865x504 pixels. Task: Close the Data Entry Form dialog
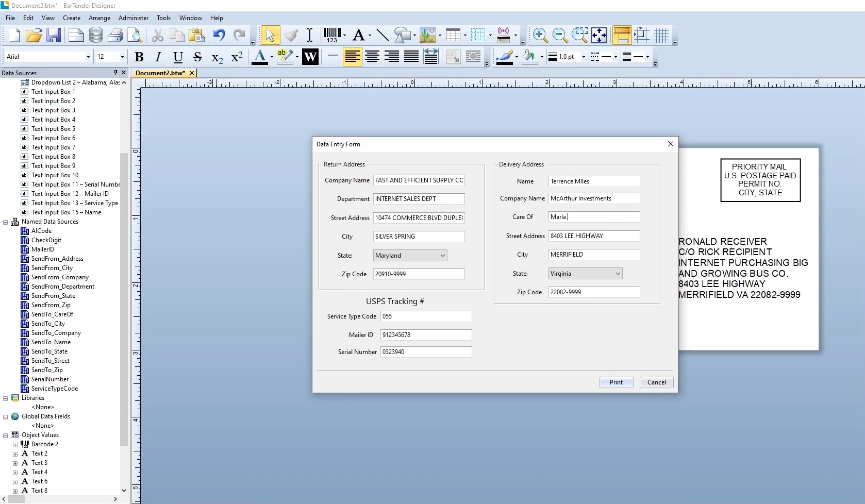click(x=671, y=144)
